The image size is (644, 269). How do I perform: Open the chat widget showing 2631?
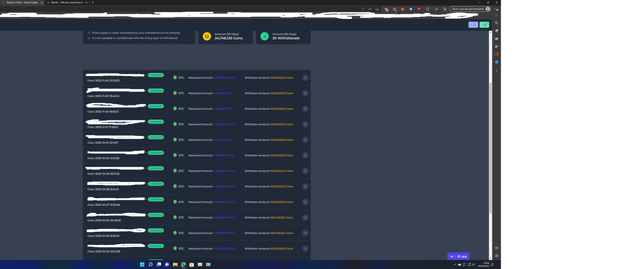462,256
